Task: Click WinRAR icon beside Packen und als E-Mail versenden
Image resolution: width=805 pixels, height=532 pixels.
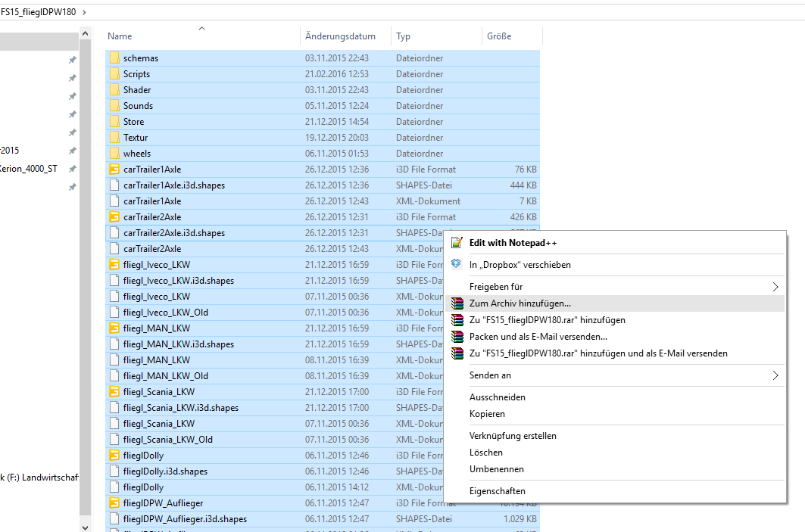Action: click(x=456, y=337)
